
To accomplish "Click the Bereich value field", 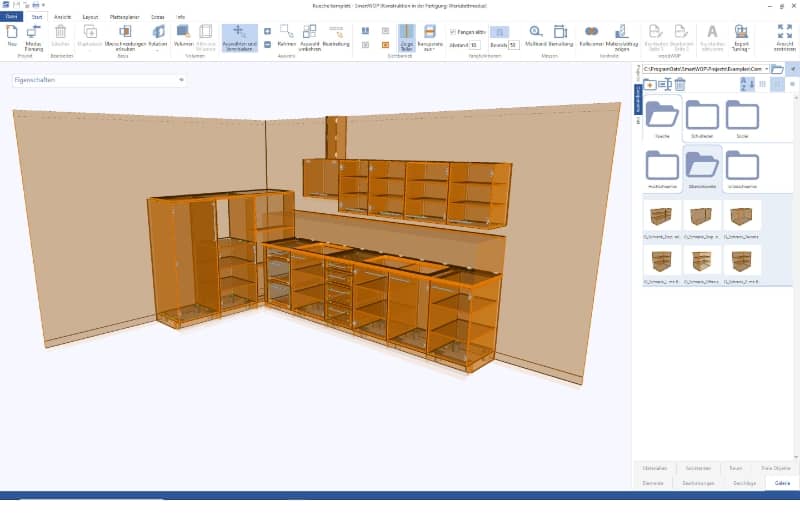I will [513, 45].
